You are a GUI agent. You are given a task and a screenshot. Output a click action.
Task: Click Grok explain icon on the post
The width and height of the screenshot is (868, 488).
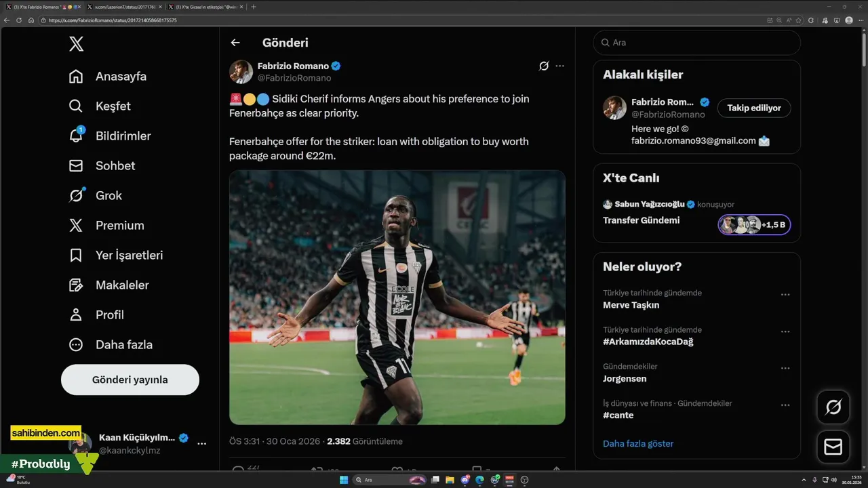point(543,66)
